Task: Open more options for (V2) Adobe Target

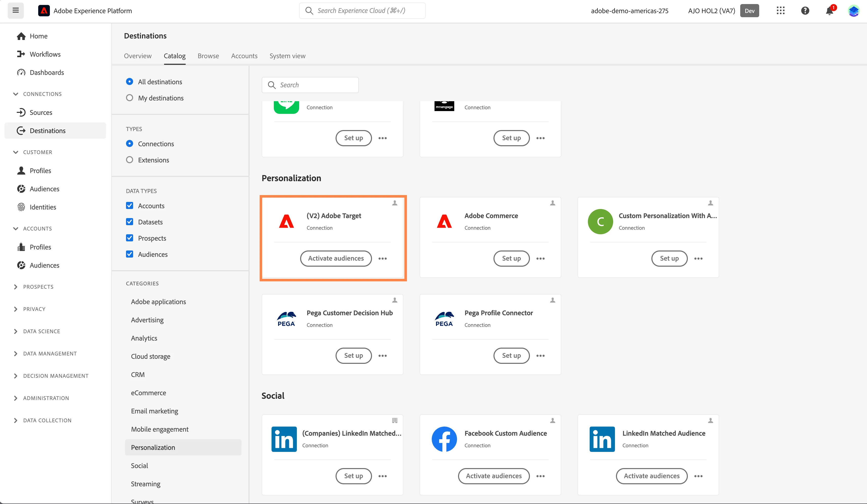Action: click(383, 258)
